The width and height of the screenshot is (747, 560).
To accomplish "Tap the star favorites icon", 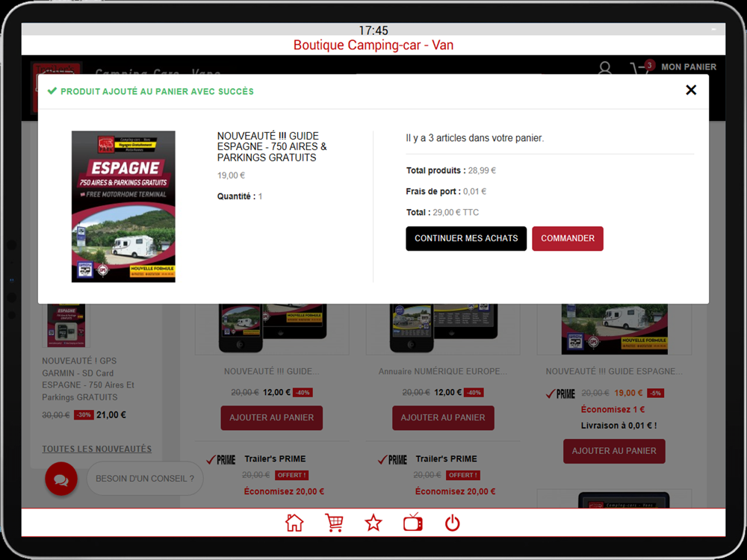I will point(373,523).
